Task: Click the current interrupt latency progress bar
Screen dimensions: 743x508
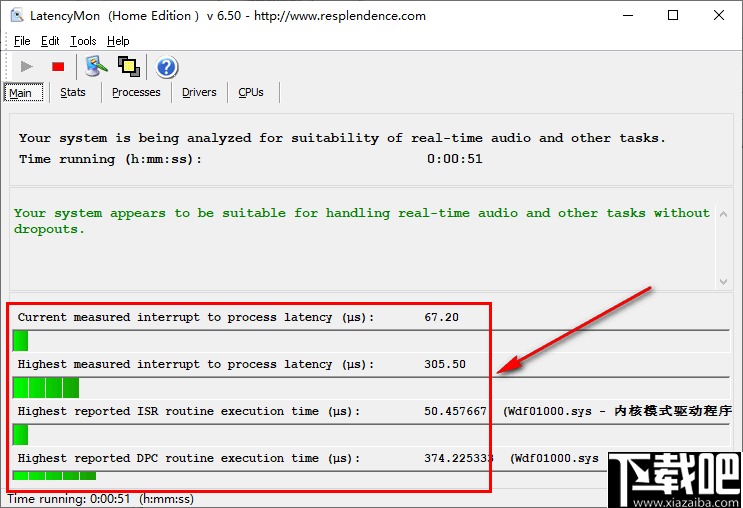Action: (371, 341)
